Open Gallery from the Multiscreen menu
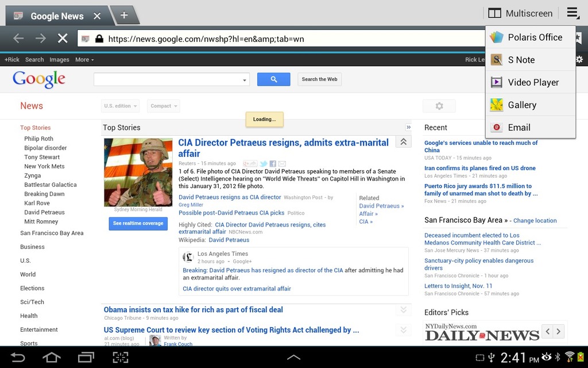The width and height of the screenshot is (588, 368). point(530,105)
